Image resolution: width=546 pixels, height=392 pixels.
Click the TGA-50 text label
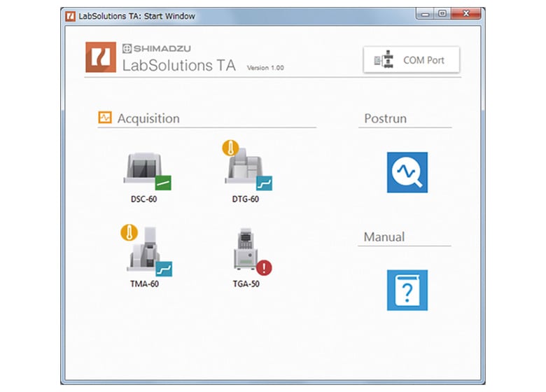pos(246,284)
